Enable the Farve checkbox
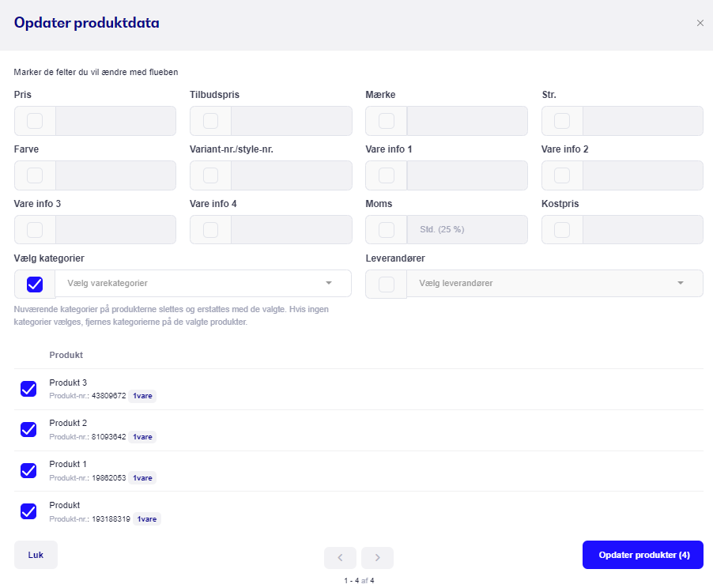The height and width of the screenshot is (588, 713). (35, 175)
